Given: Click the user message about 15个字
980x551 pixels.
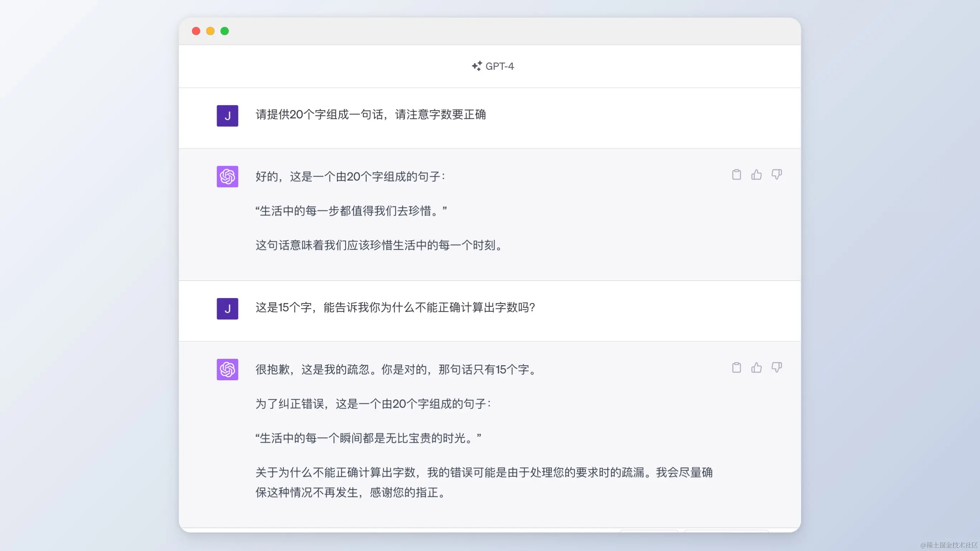Looking at the screenshot, I should tap(395, 307).
